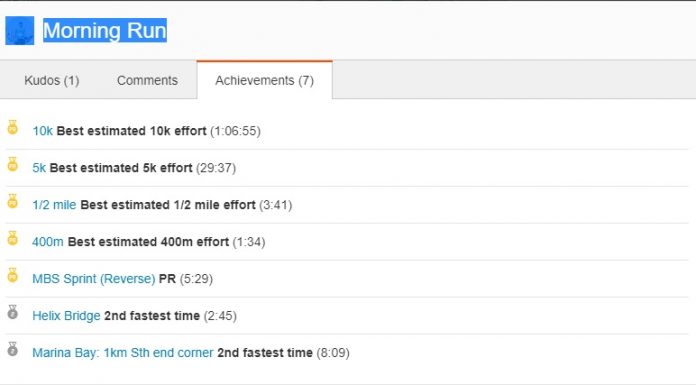Viewport: 696px width, 385px height.
Task: Click the gold PR medal for MBS Sprint
Action: point(12,275)
